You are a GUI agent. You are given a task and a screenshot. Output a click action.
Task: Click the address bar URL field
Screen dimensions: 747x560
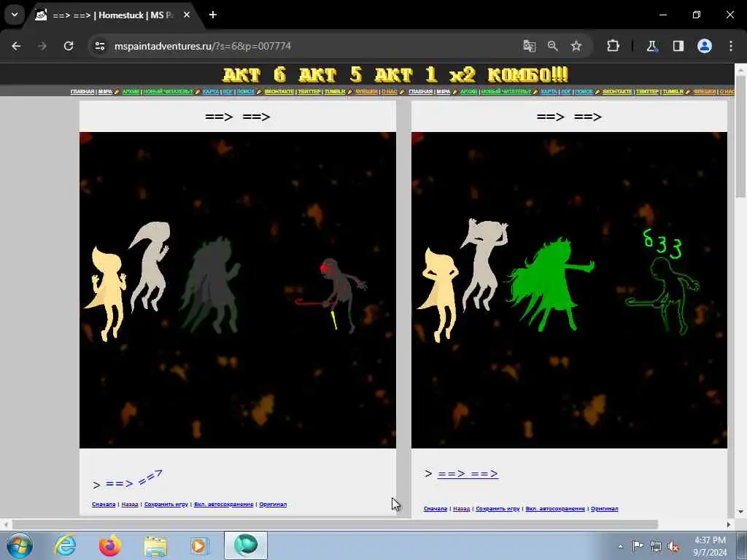point(305,46)
